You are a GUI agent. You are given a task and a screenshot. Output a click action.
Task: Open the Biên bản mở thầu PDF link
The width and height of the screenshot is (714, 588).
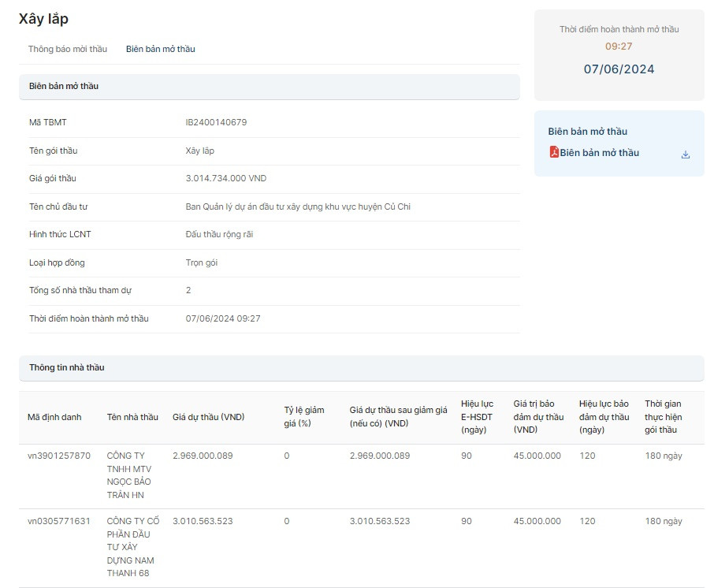pyautogui.click(x=599, y=153)
